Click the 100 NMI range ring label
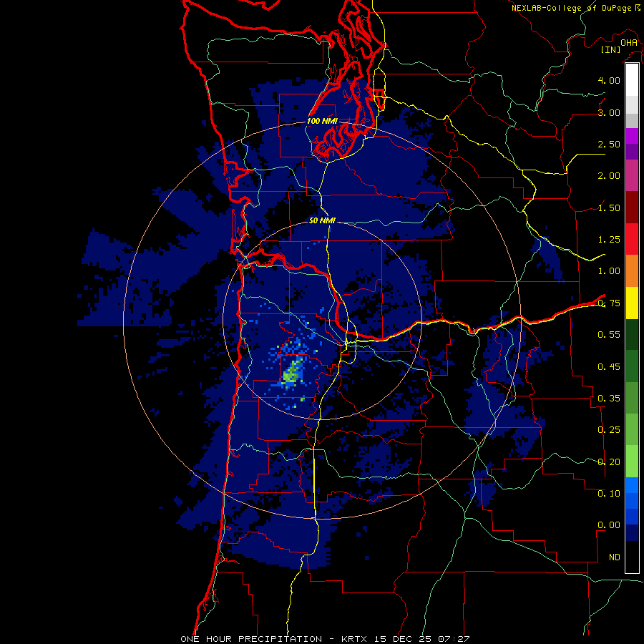Viewport: 644px width, 644px height. point(322,121)
